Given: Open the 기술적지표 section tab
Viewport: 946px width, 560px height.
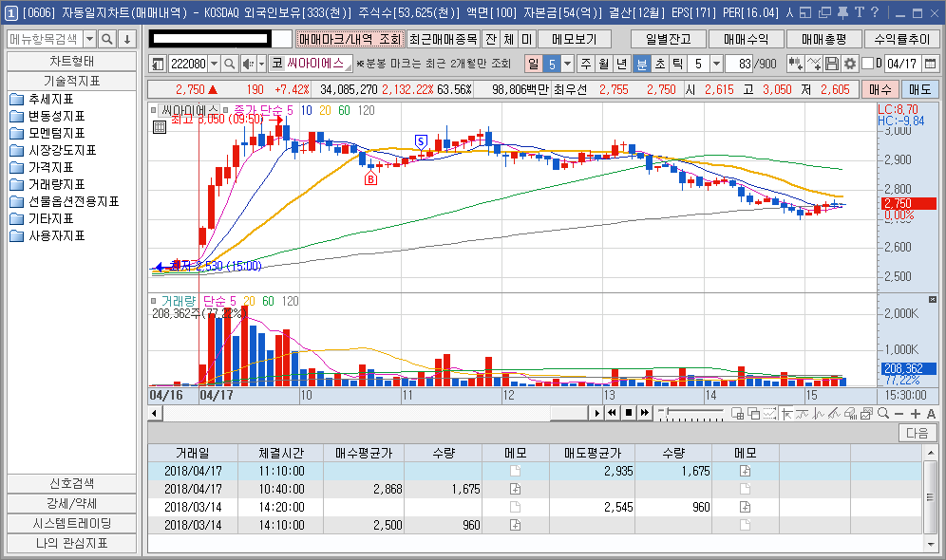Looking at the screenshot, I should pos(72,81).
